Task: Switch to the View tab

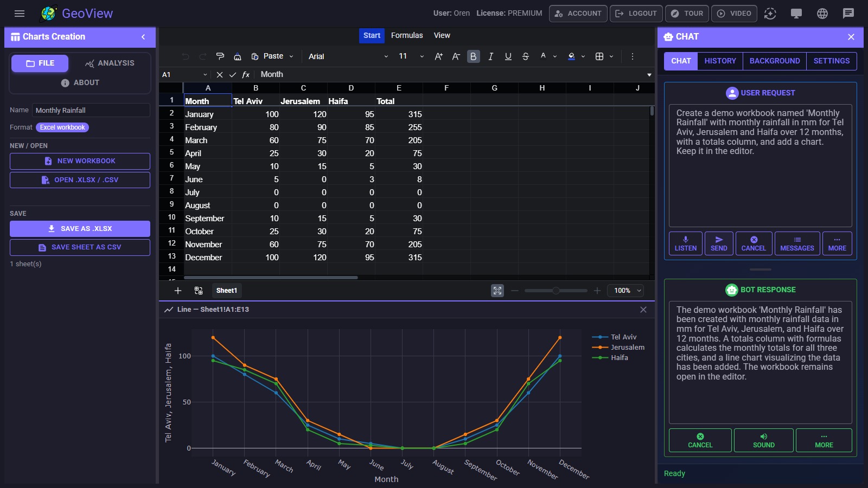Action: click(442, 35)
